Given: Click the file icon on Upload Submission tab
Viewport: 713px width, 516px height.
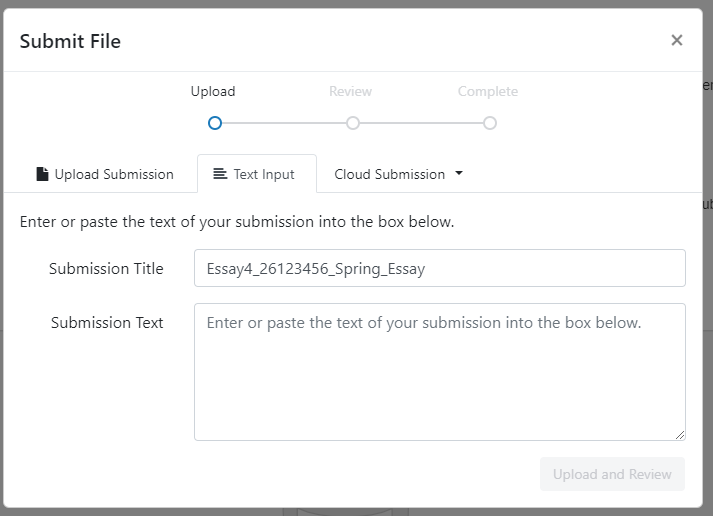Looking at the screenshot, I should tap(42, 174).
